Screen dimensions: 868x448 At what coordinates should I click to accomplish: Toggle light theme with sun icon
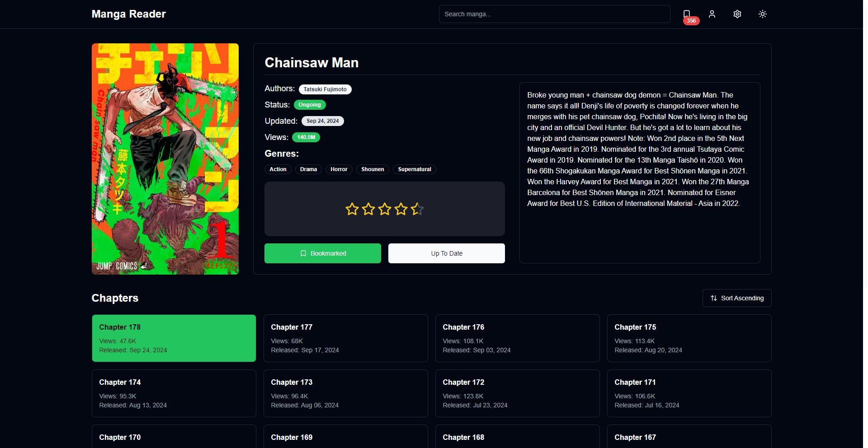(763, 14)
